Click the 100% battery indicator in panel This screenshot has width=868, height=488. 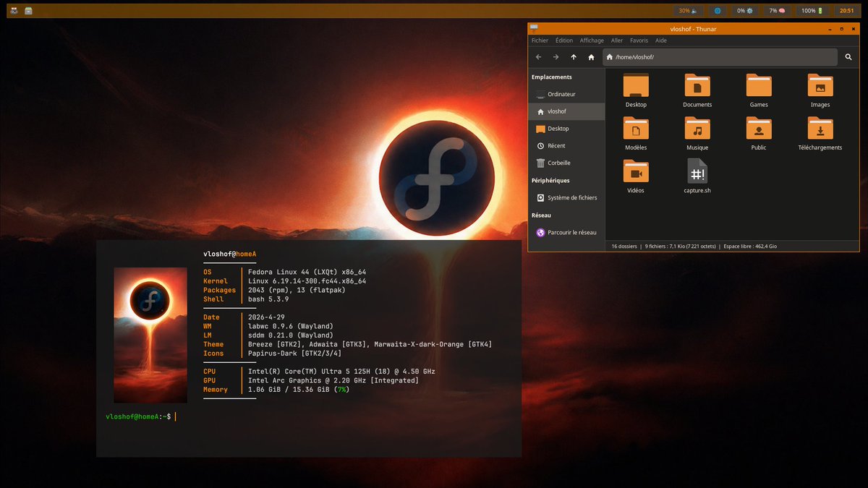(x=812, y=11)
